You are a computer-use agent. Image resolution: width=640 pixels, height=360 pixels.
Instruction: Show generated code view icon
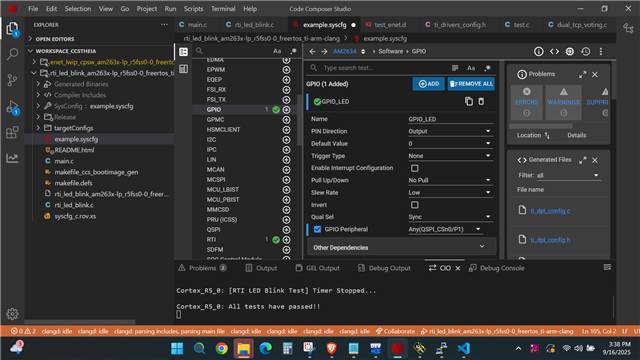point(554,51)
